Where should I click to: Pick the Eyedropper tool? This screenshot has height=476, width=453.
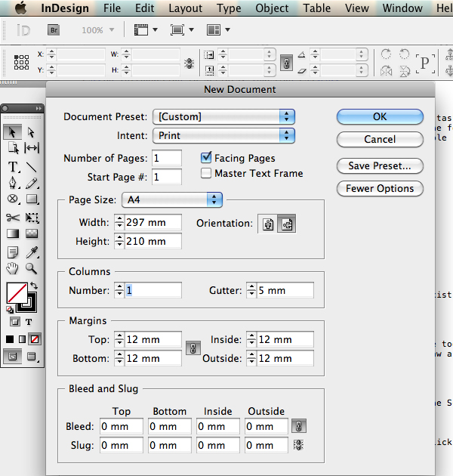[x=32, y=252]
